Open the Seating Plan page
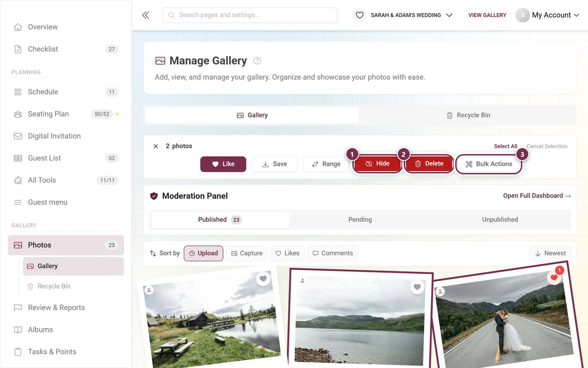 66,114
